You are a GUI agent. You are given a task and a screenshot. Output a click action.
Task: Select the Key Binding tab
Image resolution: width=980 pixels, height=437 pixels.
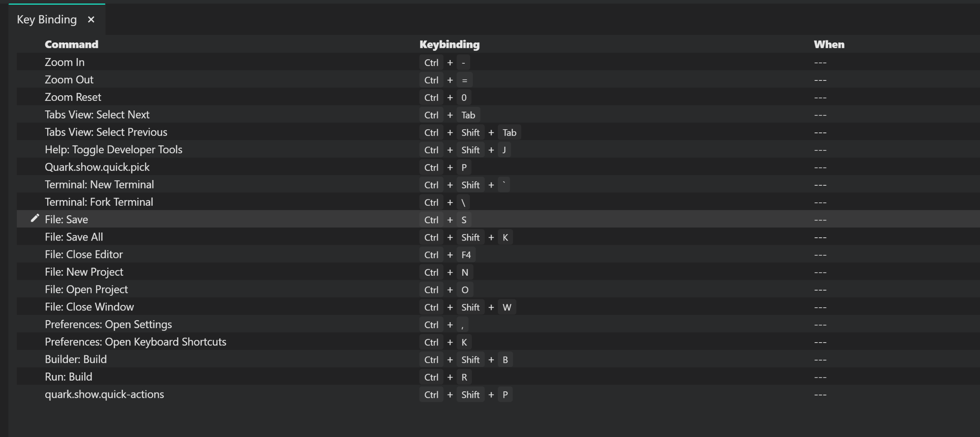pos(47,19)
